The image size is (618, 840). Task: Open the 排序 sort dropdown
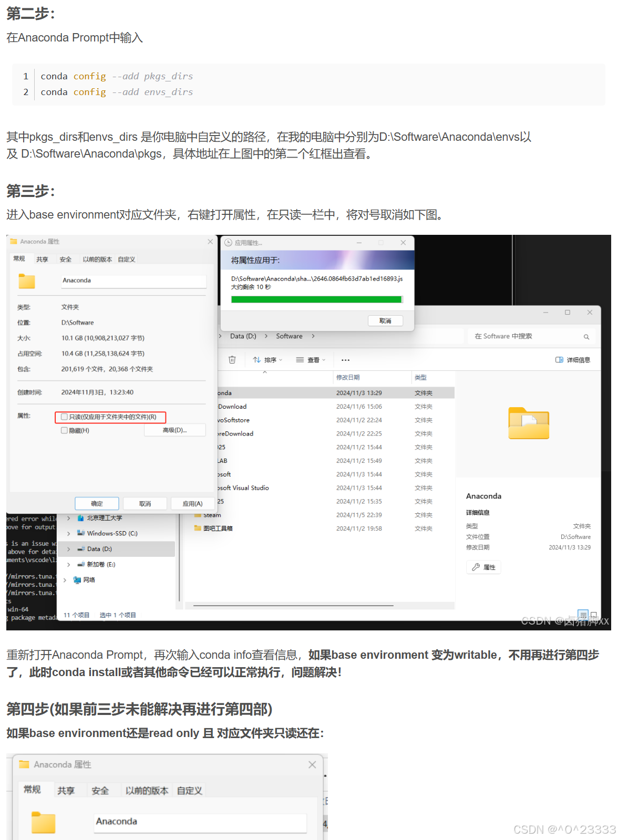tap(267, 360)
